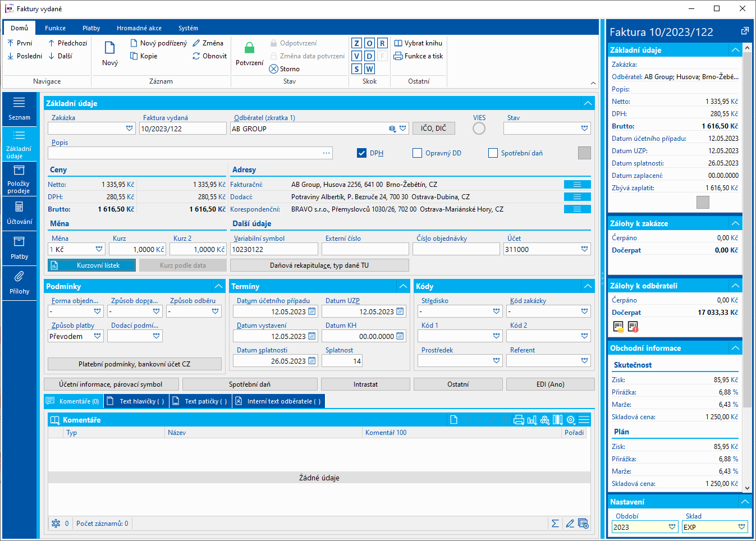The width and height of the screenshot is (756, 541).
Task: Collapse the Termíny panel
Action: click(x=403, y=286)
